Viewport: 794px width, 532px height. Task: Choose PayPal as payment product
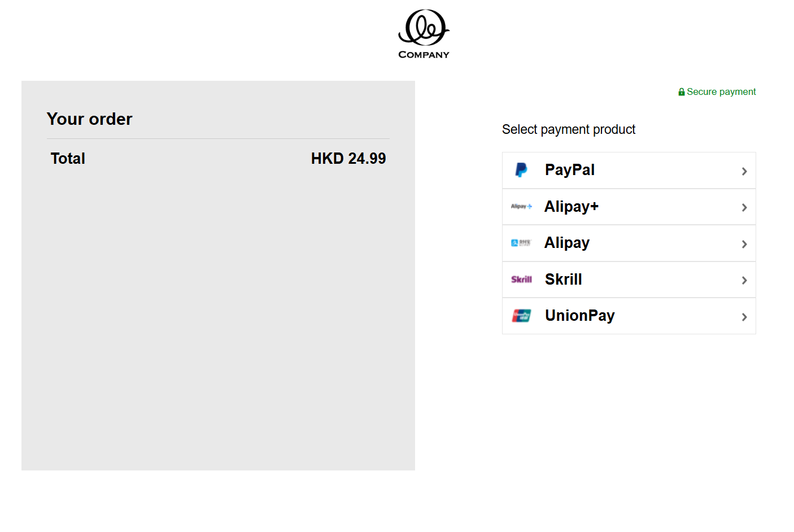click(x=629, y=171)
